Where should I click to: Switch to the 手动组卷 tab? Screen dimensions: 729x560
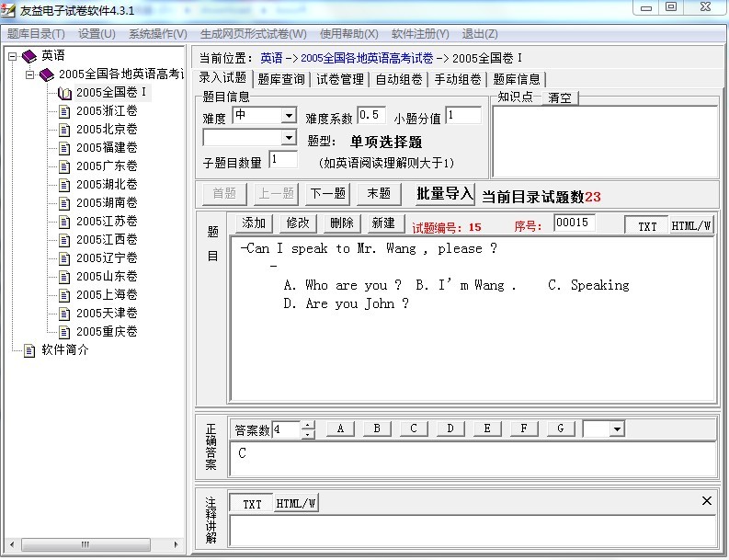[458, 79]
